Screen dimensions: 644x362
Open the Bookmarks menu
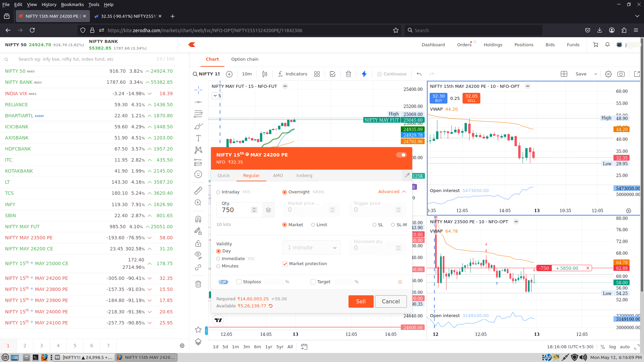coord(72,4)
